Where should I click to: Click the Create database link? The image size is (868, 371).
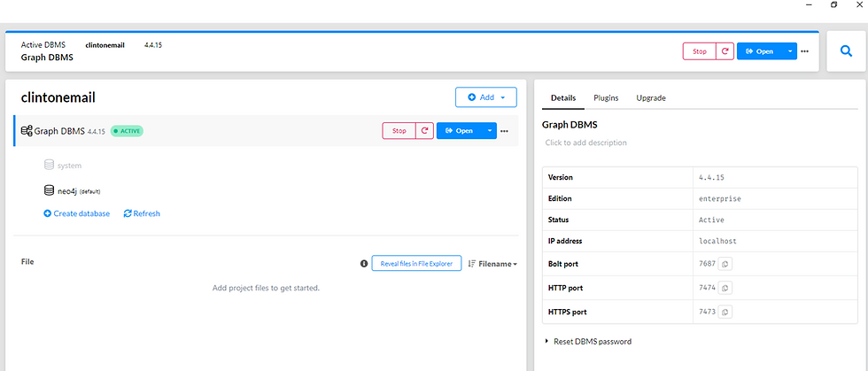point(77,213)
